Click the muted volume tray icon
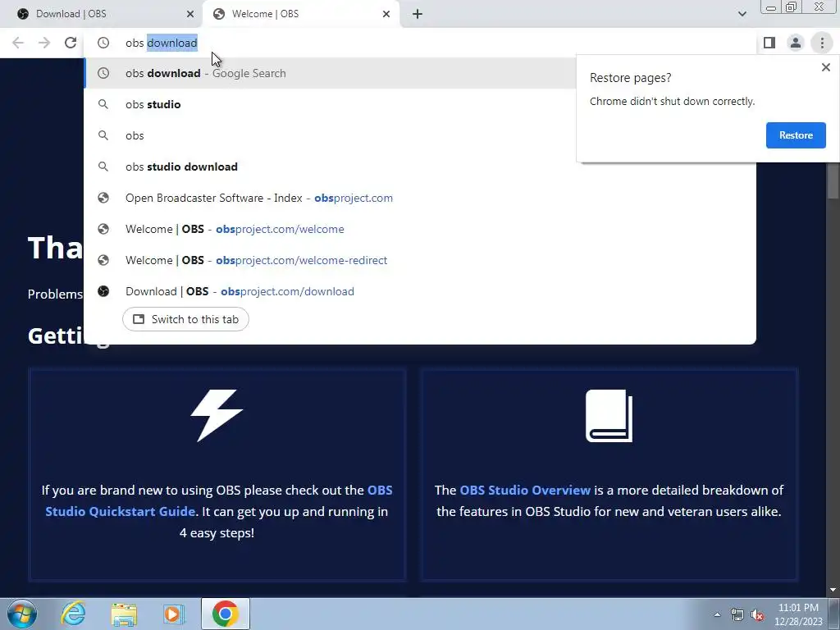The width and height of the screenshot is (840, 630). tap(757, 614)
